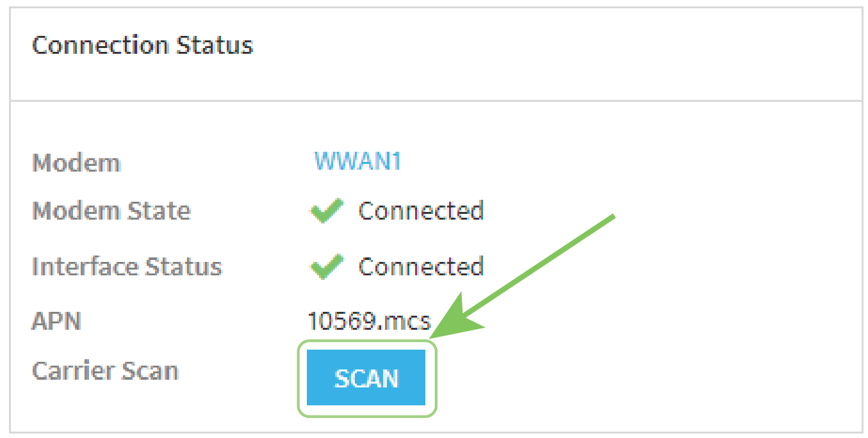Image resolution: width=868 pixels, height=438 pixels.
Task: Click the Carrier Scan field label
Action: point(105,371)
